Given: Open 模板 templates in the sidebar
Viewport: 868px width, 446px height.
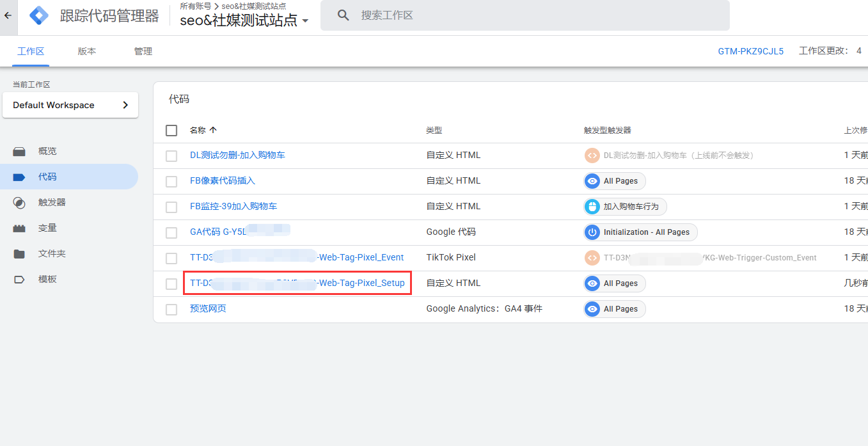Looking at the screenshot, I should click(x=47, y=279).
